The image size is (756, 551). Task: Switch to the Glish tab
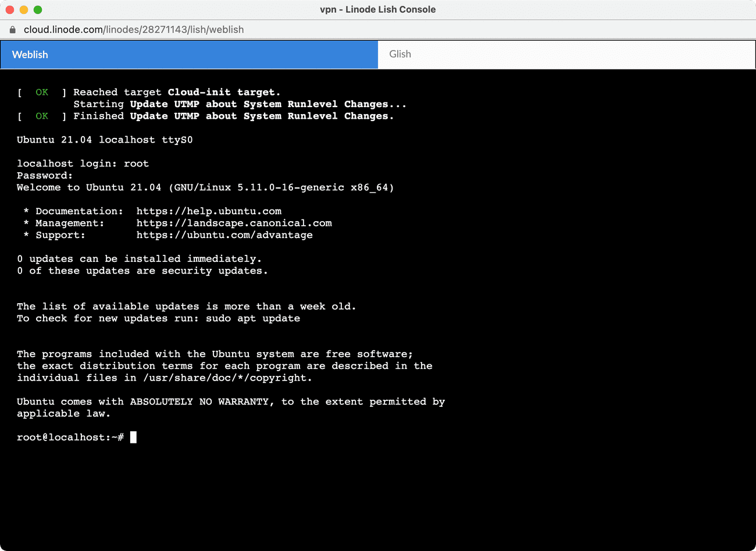(400, 54)
